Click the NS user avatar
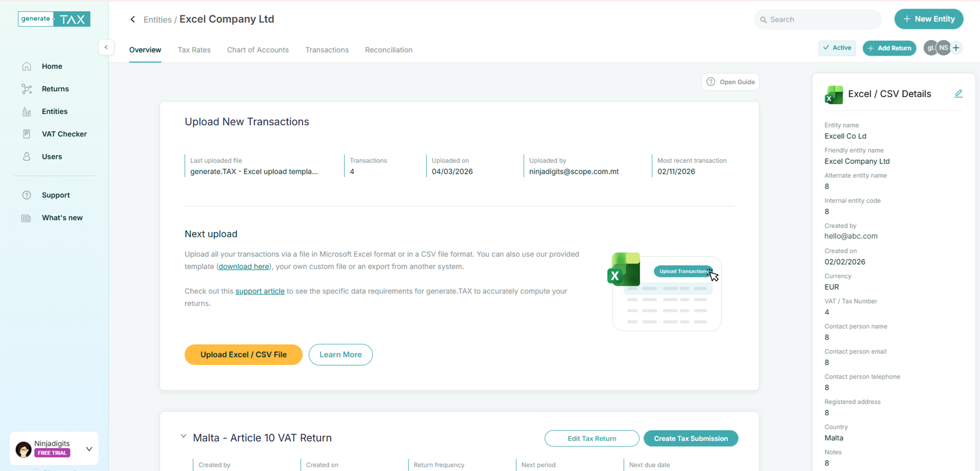The image size is (980, 471). [943, 48]
